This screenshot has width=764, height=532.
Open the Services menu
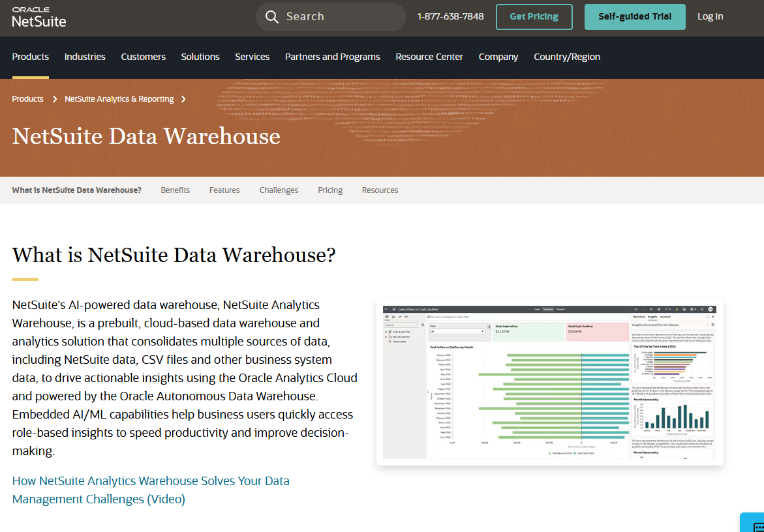tap(252, 57)
